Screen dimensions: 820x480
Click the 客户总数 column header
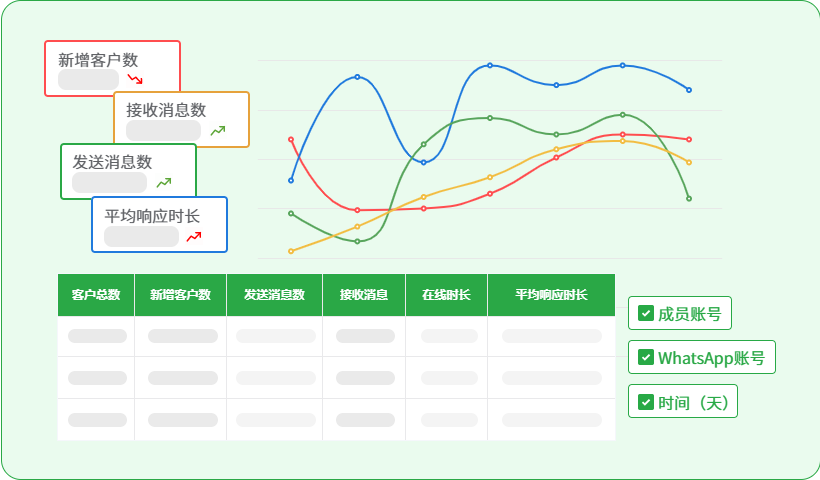(x=96, y=295)
